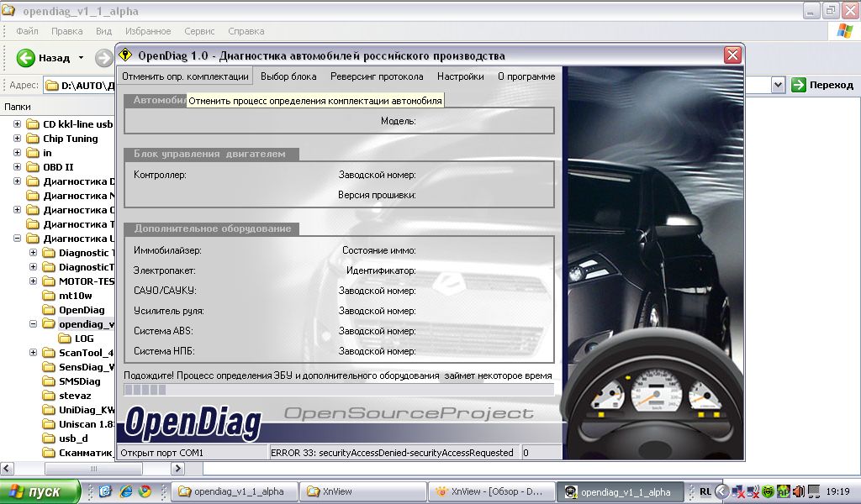The height and width of the screenshot is (504, 861).
Task: Show hidden tray icons arrow
Action: 722,491
